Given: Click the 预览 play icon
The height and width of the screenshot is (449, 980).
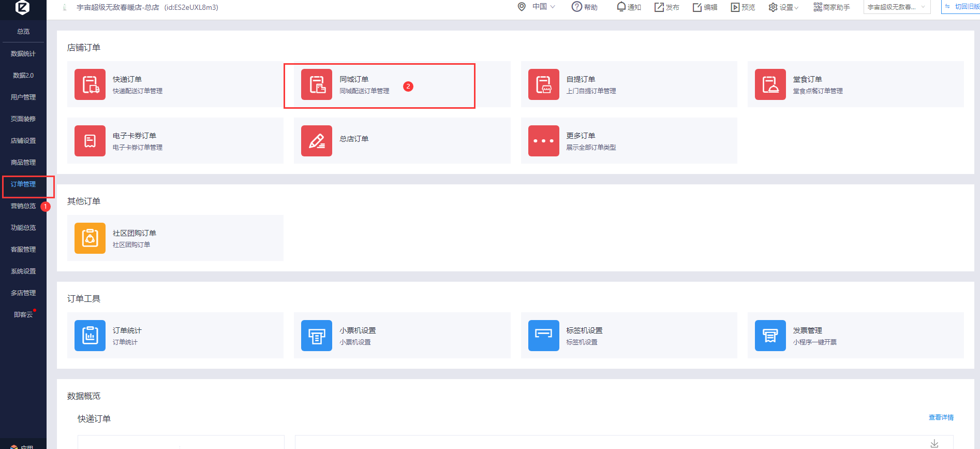Looking at the screenshot, I should (735, 7).
